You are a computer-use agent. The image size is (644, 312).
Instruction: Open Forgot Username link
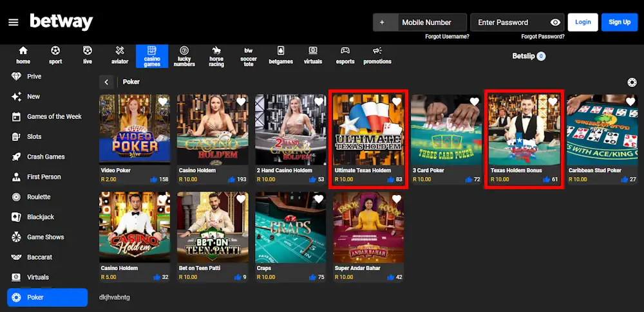tap(448, 37)
